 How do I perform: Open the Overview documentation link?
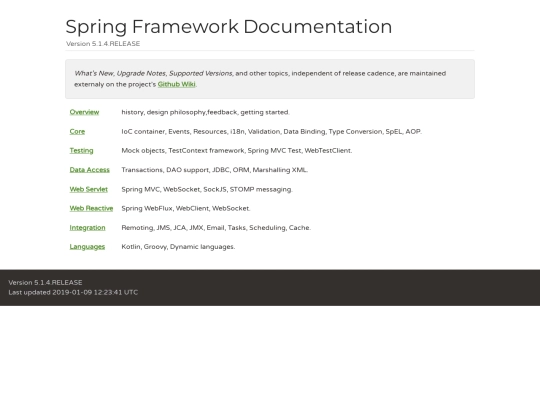[84, 112]
